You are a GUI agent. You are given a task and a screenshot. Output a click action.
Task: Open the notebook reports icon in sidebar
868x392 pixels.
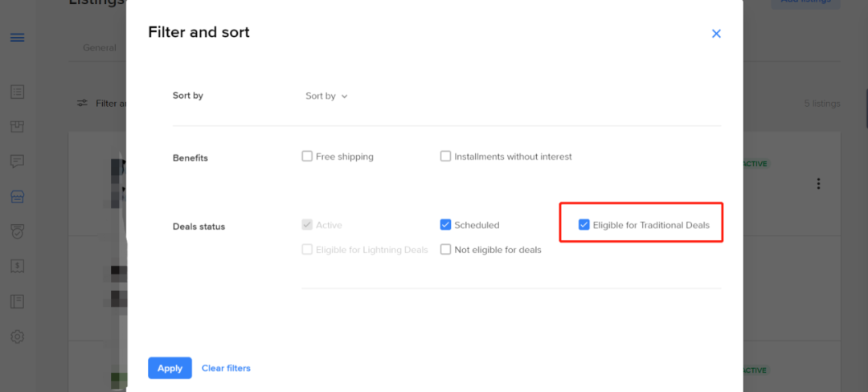click(17, 301)
